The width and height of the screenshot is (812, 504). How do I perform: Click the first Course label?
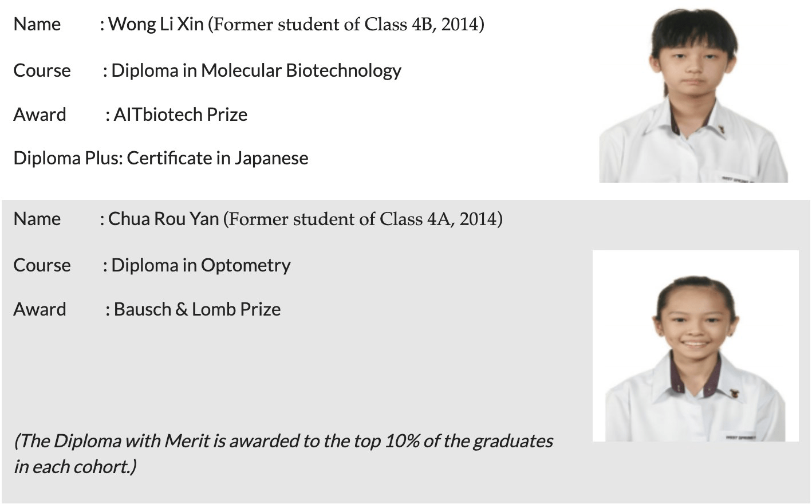(x=42, y=70)
